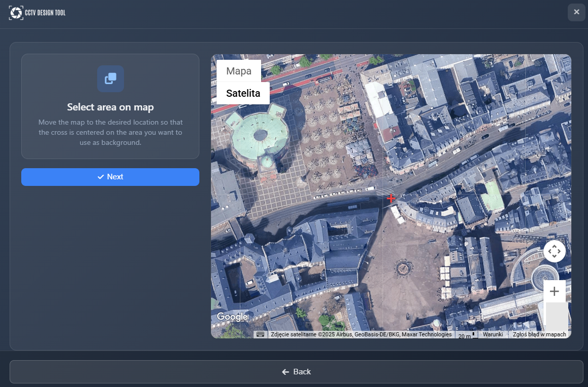Click the red cross marker on the map

tap(391, 198)
